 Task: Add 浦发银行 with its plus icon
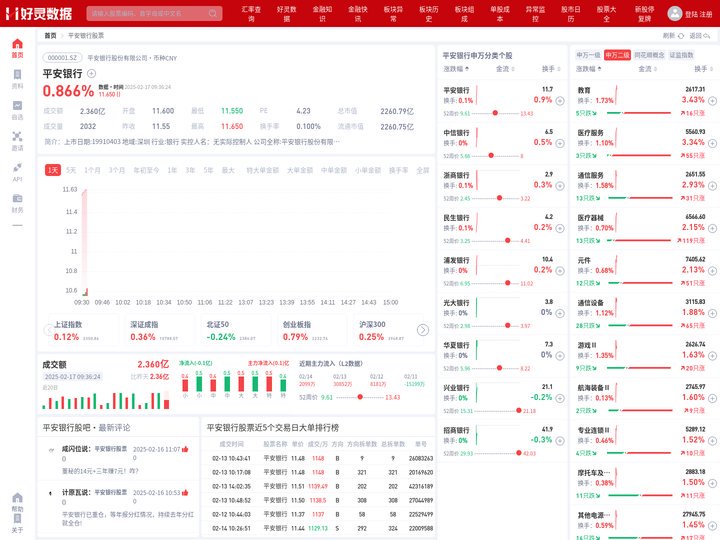point(560,271)
